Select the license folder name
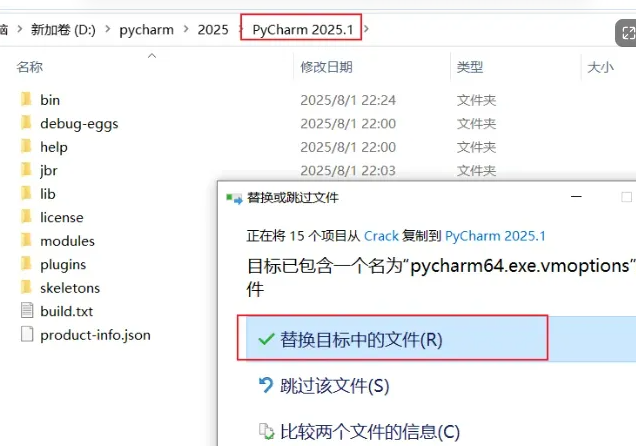The image size is (636, 446). [x=62, y=217]
